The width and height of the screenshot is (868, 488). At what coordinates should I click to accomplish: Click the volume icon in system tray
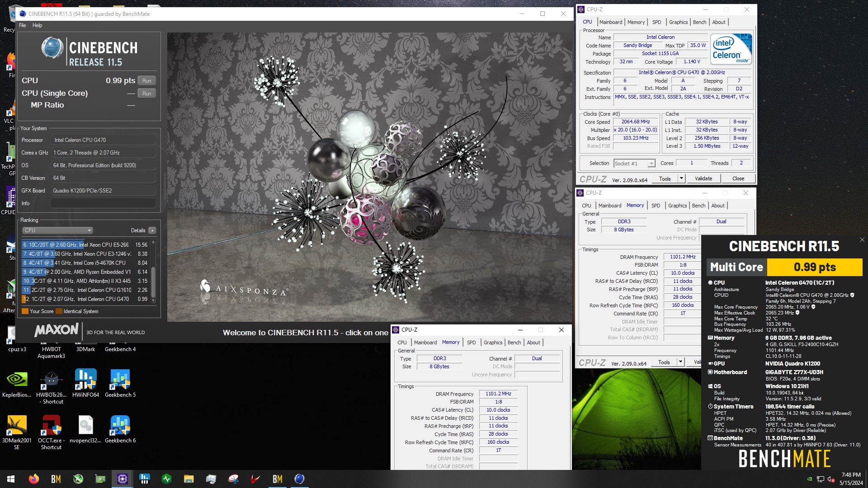tap(831, 479)
